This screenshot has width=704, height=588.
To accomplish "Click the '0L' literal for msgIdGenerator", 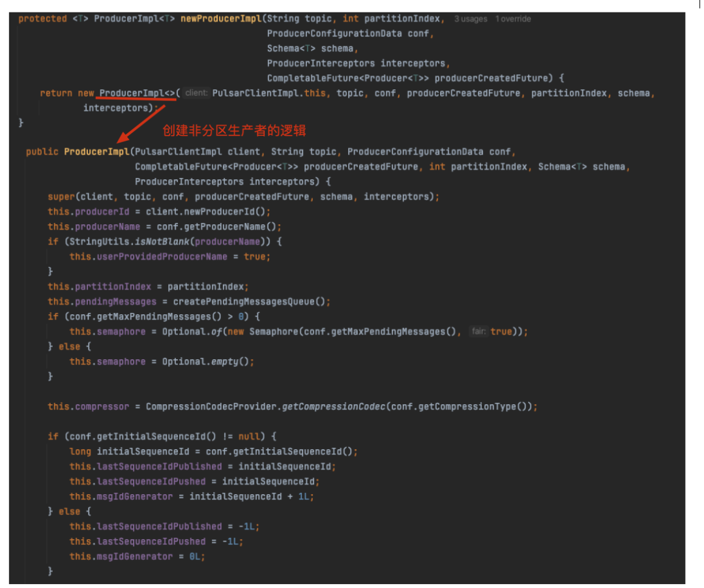I will [194, 557].
